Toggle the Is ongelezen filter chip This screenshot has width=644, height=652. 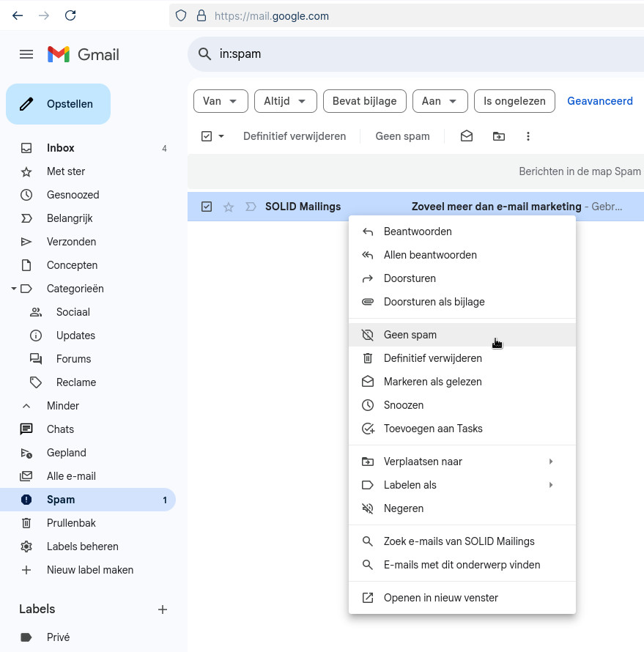(x=514, y=101)
